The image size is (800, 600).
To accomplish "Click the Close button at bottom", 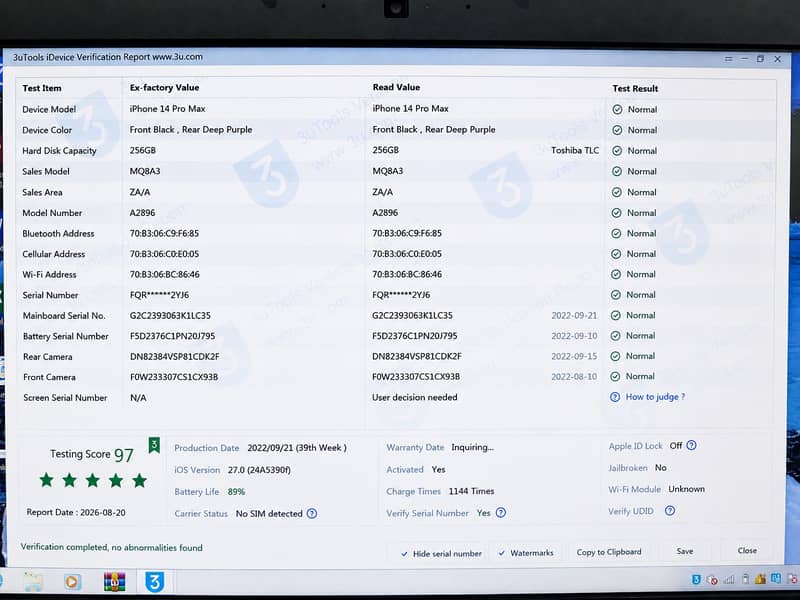I will [747, 551].
